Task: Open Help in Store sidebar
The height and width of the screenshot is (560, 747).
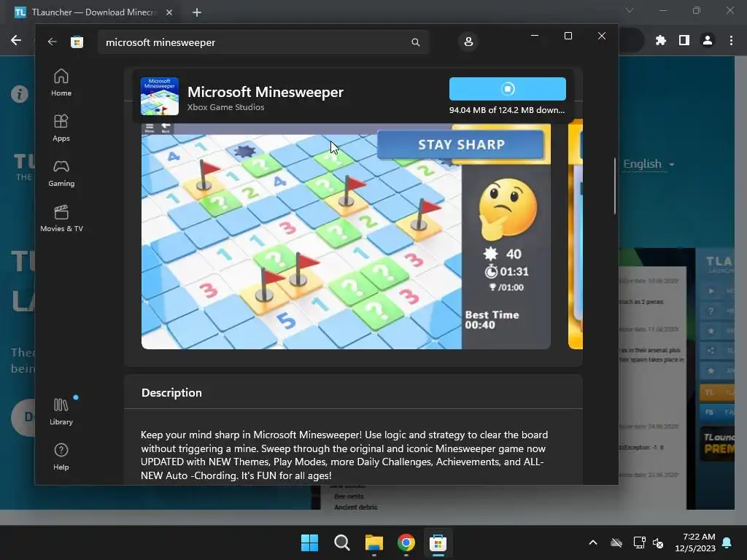Action: point(61,457)
